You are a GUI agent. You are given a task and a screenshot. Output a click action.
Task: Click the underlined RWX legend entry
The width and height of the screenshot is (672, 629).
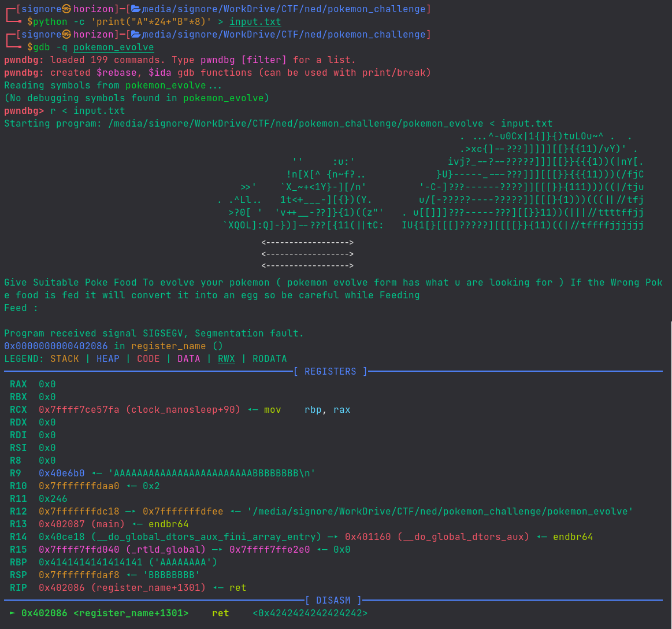point(226,359)
